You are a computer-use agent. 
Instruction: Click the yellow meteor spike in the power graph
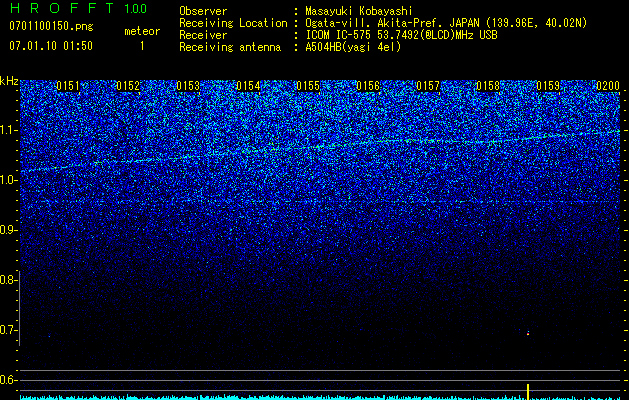(528, 391)
